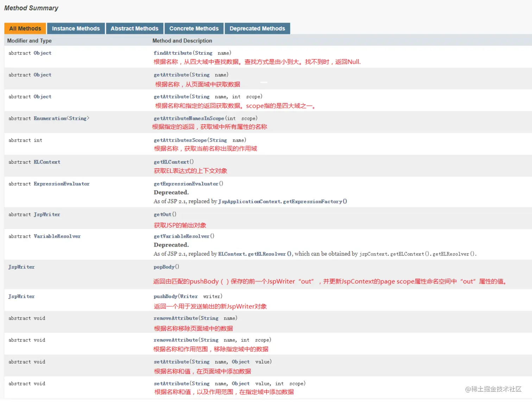Click the Enumeration return type link
The width and height of the screenshot is (532, 403).
50,119
